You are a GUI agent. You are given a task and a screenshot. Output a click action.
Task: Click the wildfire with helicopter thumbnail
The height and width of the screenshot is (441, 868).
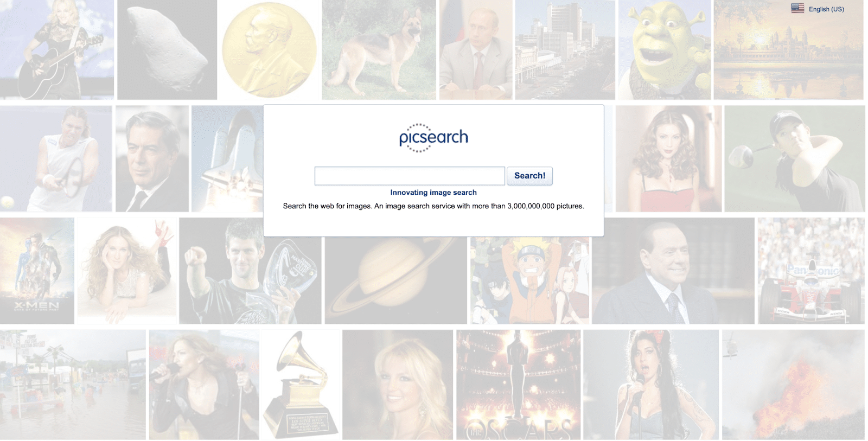(x=793, y=385)
